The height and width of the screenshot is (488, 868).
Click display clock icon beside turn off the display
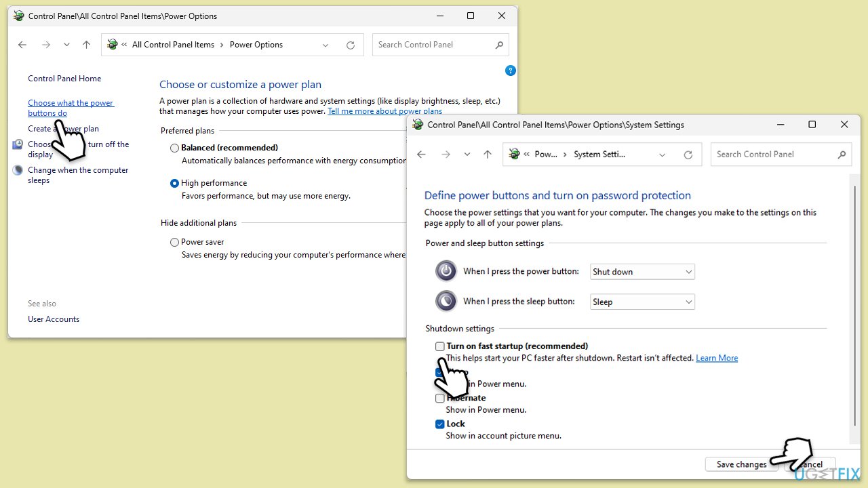[18, 144]
